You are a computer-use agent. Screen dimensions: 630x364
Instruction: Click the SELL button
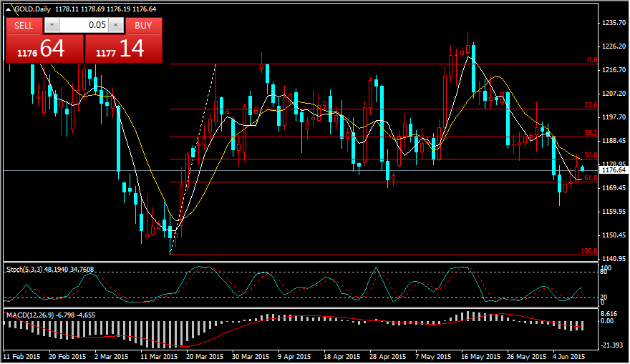click(24, 25)
